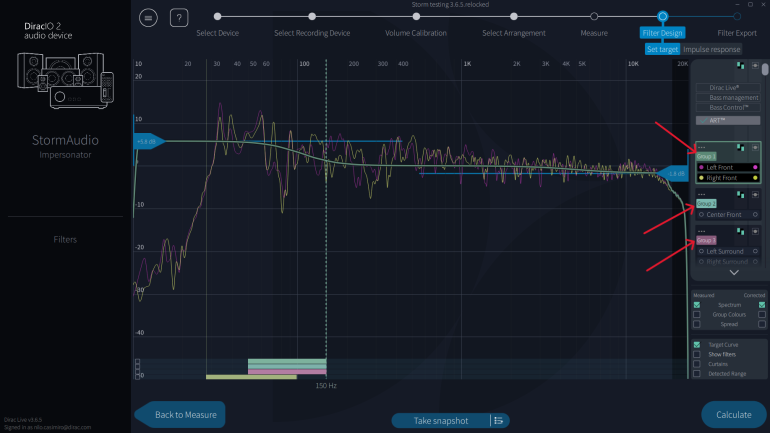Open the hamburger main menu
The height and width of the screenshot is (433, 770).
149,18
